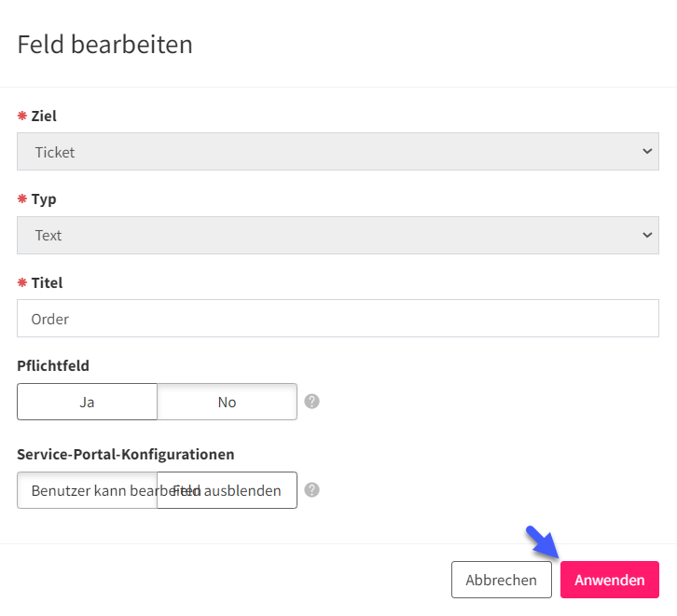677x616 pixels.
Task: Click the Feld bearbeiten dialog heading
Action: tap(105, 45)
